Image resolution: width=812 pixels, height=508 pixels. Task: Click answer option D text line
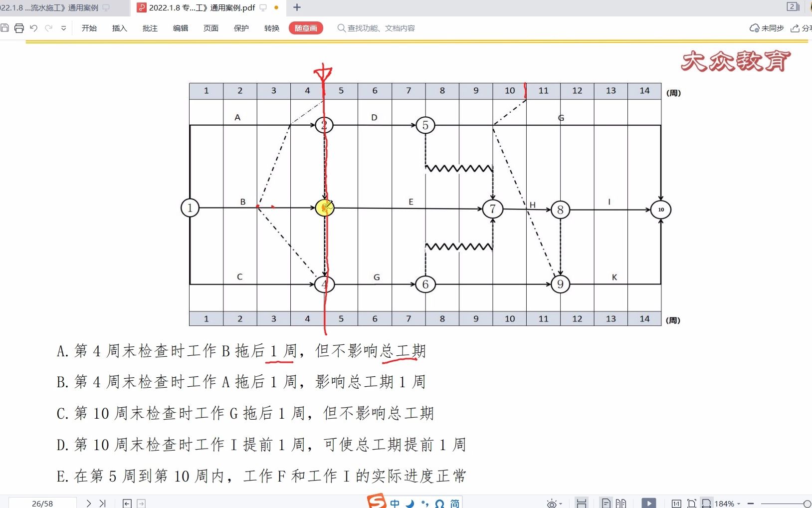point(261,444)
